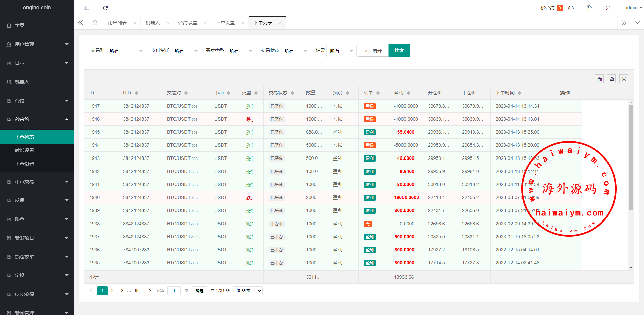Enter fullscreen using the expand icon
This screenshot has width=644, height=315.
tap(608, 8)
